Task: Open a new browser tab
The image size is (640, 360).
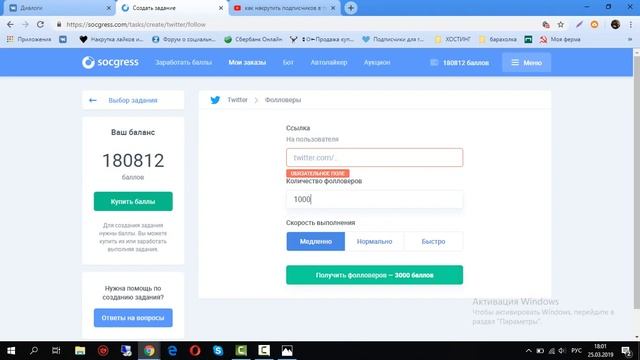Action: (x=351, y=8)
